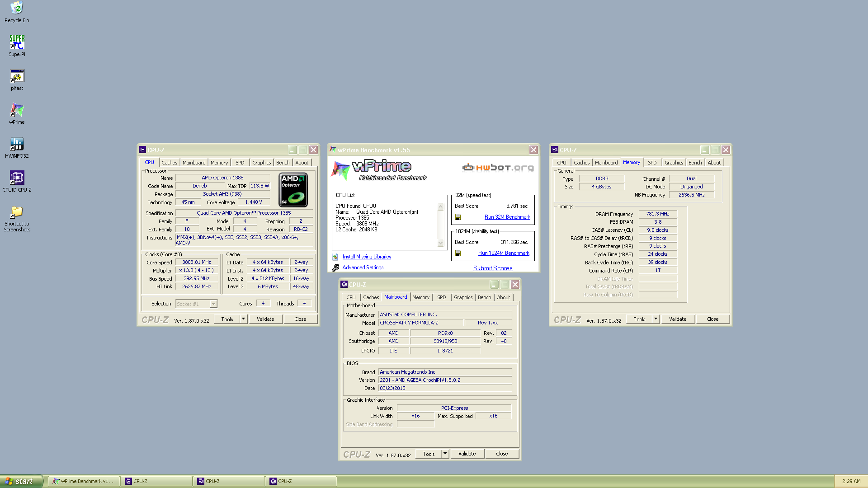Click the Windows Start button
The image size is (868, 488).
[x=21, y=481]
